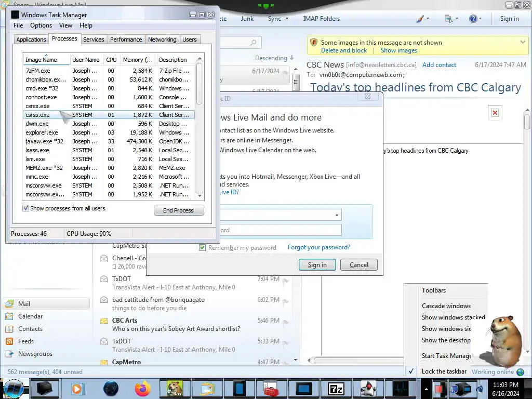
Task: Click the End Process button
Action: [x=179, y=210]
